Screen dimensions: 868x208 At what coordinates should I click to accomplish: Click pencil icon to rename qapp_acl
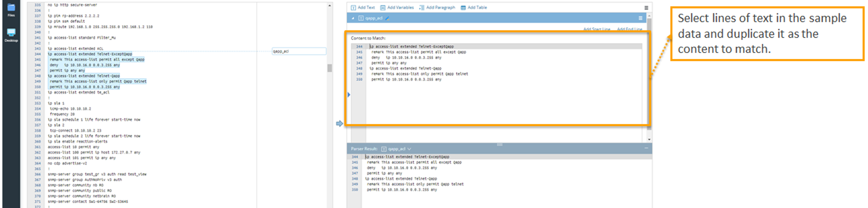coord(387,18)
